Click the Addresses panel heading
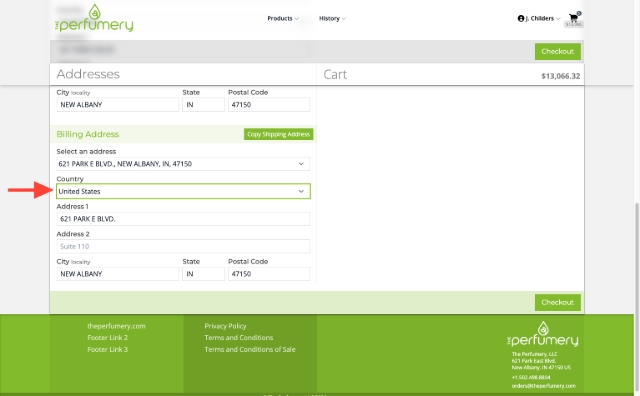The image size is (640, 396). point(88,74)
